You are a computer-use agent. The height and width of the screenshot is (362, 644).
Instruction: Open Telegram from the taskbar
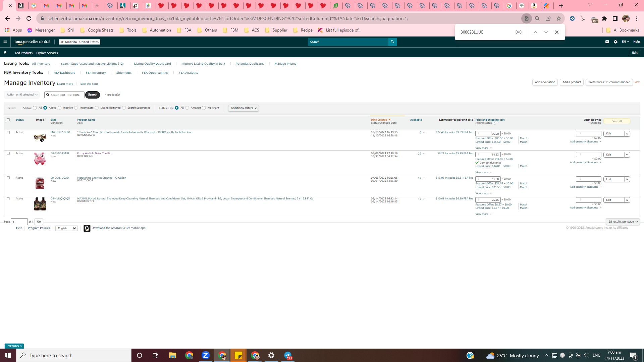[288, 355]
